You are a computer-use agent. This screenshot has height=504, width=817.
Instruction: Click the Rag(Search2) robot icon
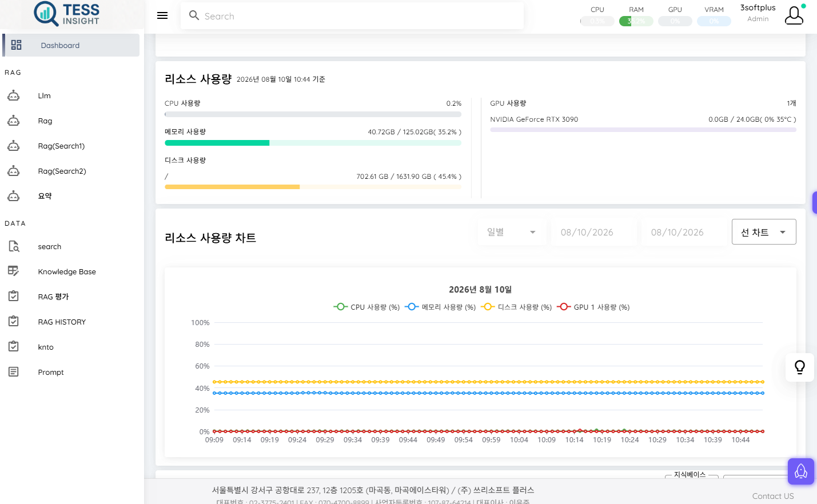[x=13, y=171]
